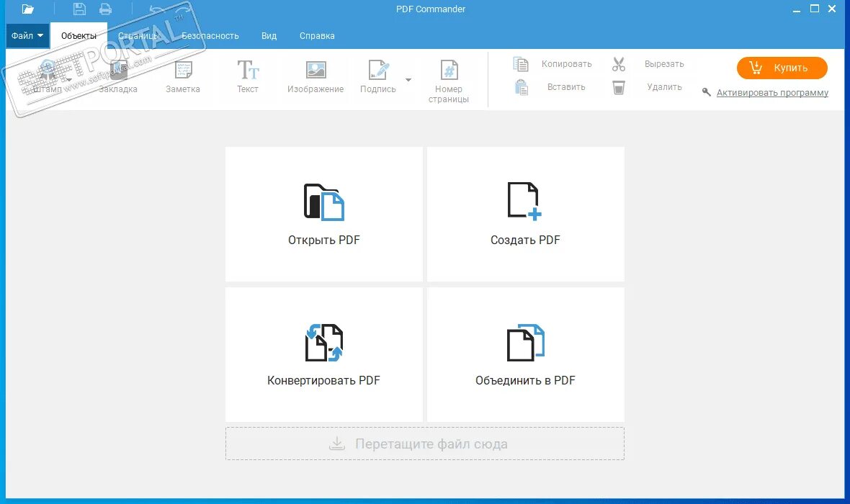Insert an image with Изображение tool
Image resolution: width=850 pixels, height=504 pixels.
pos(316,78)
